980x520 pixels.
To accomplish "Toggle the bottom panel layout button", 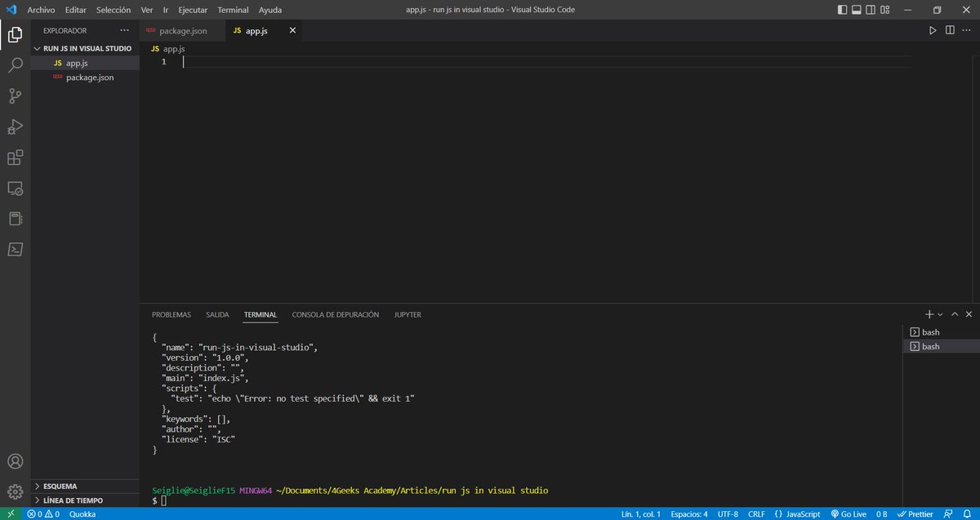I will pyautogui.click(x=856, y=10).
